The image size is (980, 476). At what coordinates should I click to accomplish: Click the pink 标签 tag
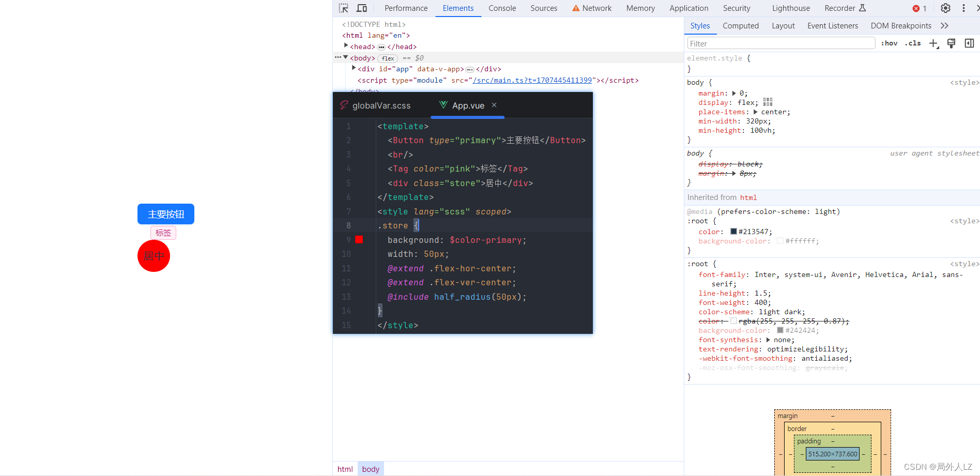point(163,233)
